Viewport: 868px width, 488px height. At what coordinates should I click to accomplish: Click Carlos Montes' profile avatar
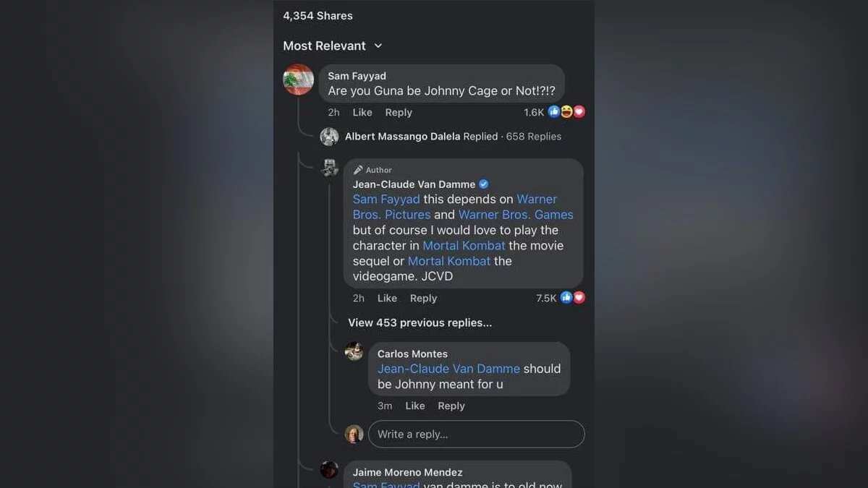pyautogui.click(x=354, y=351)
